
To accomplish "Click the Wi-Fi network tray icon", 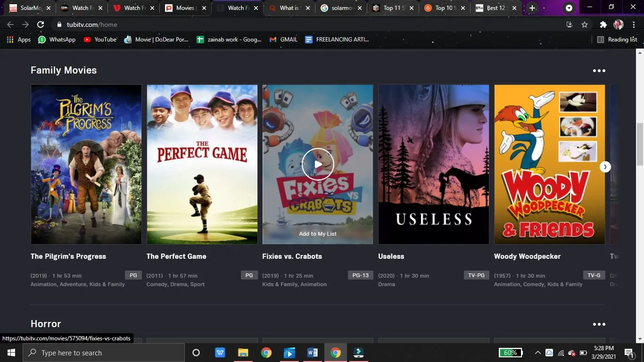I will click(x=561, y=353).
